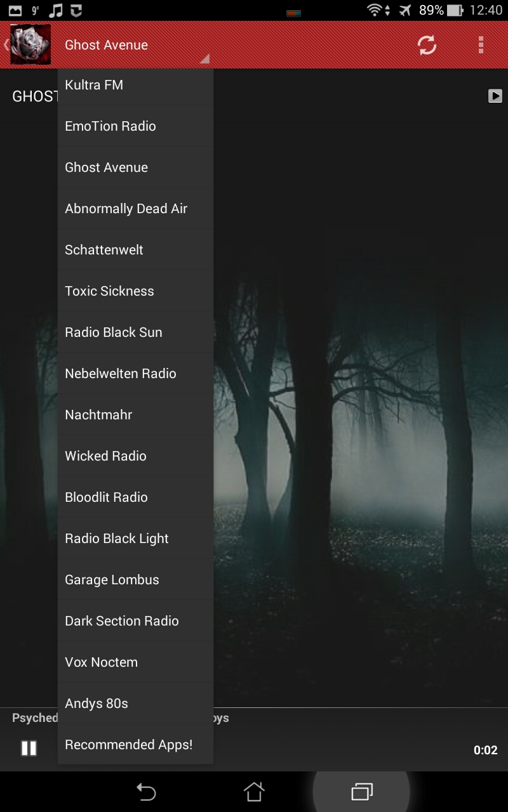
Task: Select the Kultra FM station
Action: (93, 84)
